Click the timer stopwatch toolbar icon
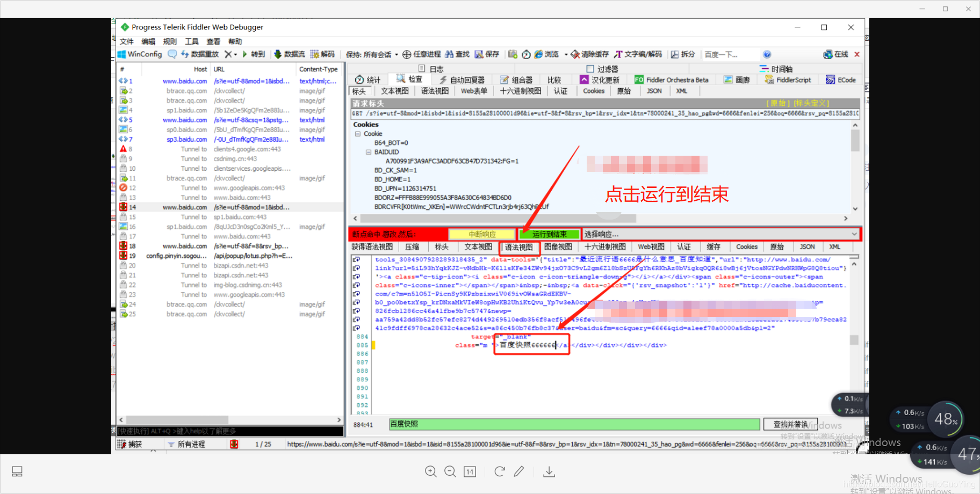980x494 pixels. point(527,54)
